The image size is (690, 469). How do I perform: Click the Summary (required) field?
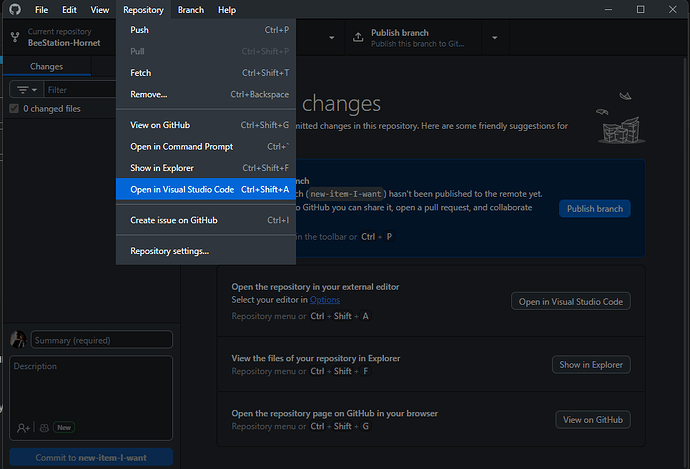click(x=102, y=340)
